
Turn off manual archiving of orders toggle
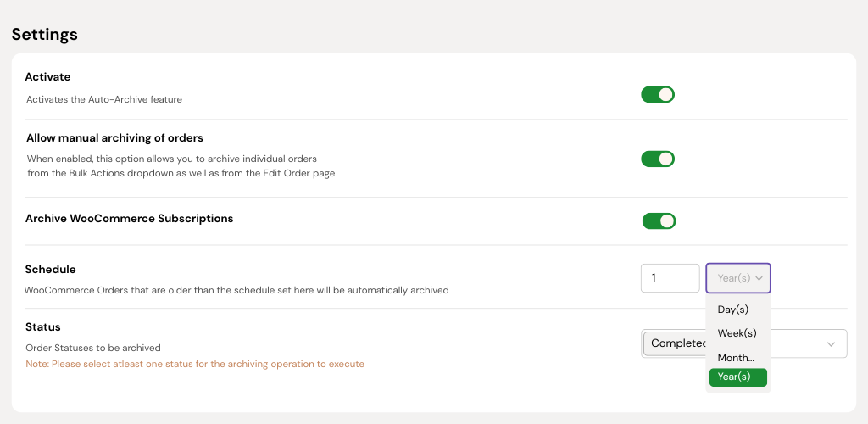point(657,159)
